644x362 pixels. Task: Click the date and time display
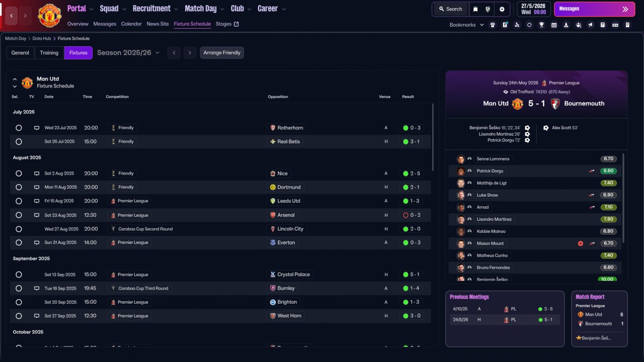click(x=533, y=9)
